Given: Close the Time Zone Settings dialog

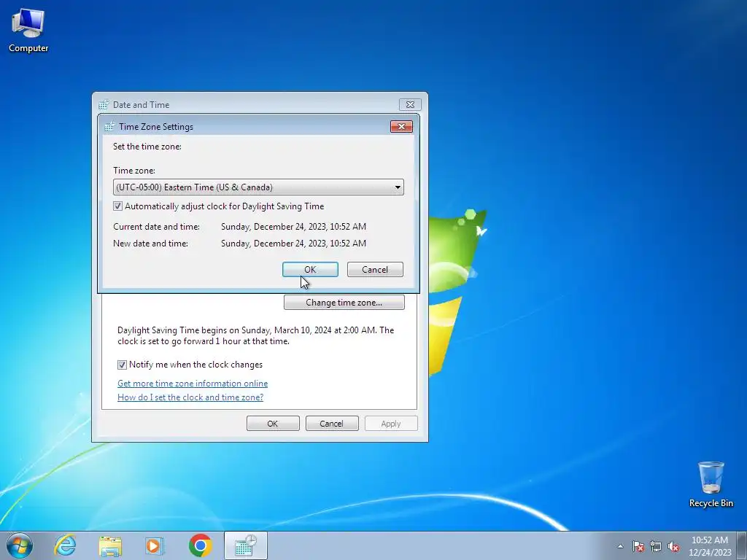Looking at the screenshot, I should pos(401,127).
